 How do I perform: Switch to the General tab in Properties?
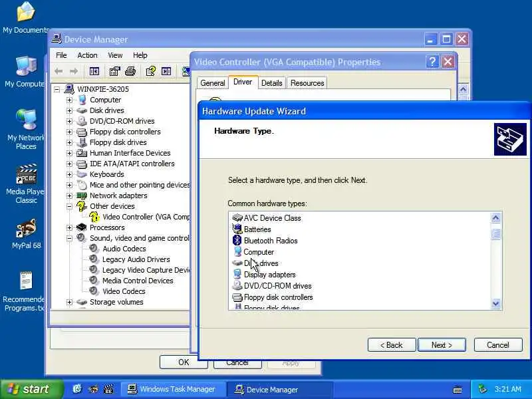pos(212,83)
